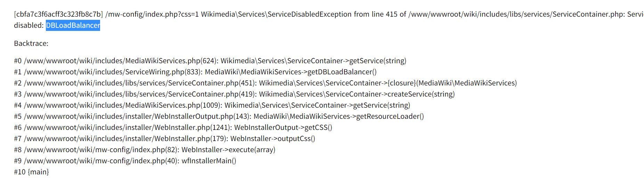644x182 pixels.
Task: Click the WebInstaller->outputCss() text
Action: point(273,139)
